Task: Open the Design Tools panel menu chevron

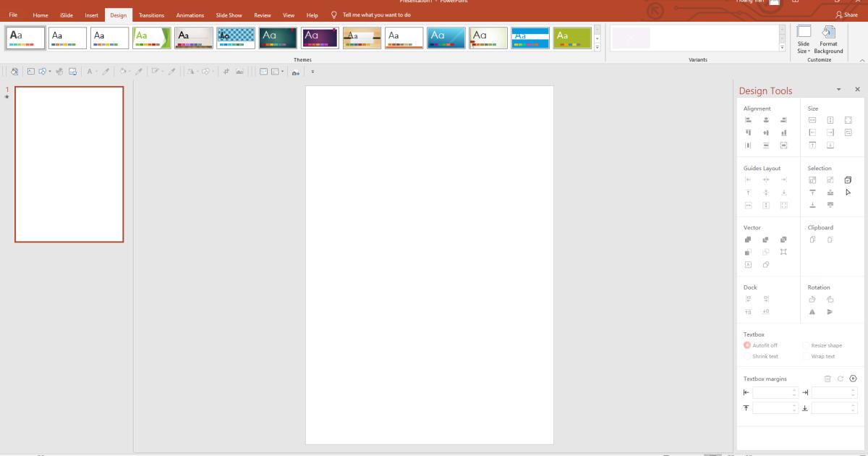Action: click(838, 89)
